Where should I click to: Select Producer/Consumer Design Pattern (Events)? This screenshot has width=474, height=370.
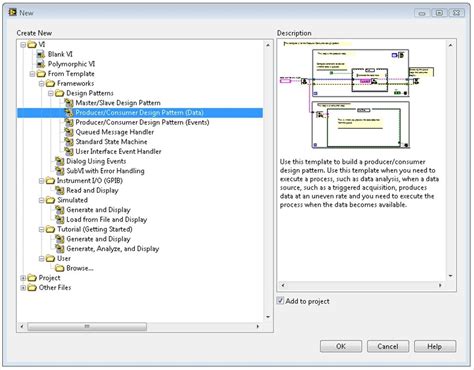(142, 122)
